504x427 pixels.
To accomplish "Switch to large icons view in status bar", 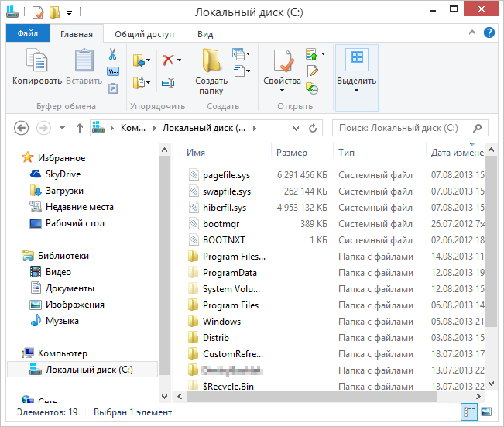I will pyautogui.click(x=486, y=412).
